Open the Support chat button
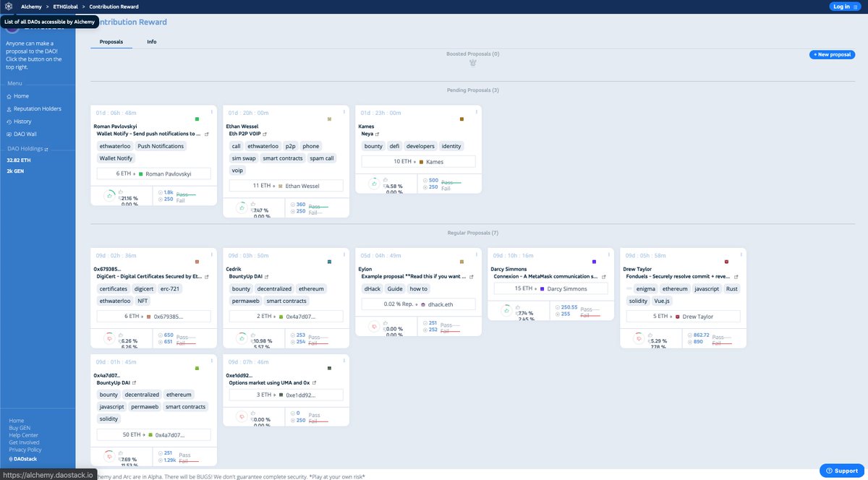The height and width of the screenshot is (480, 868). click(842, 471)
